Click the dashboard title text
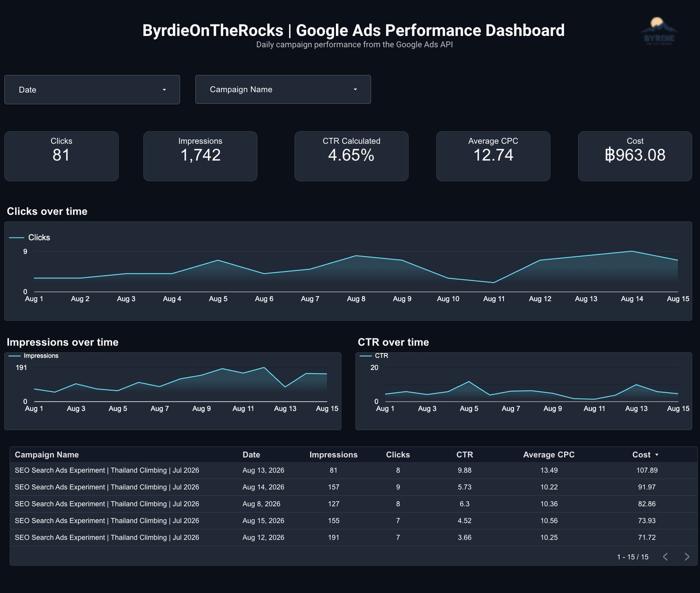Screen dimensions: 700x593 (x=353, y=30)
